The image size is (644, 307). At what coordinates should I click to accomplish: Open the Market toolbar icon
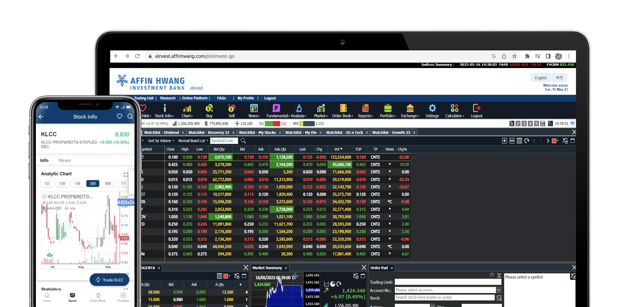[321, 111]
